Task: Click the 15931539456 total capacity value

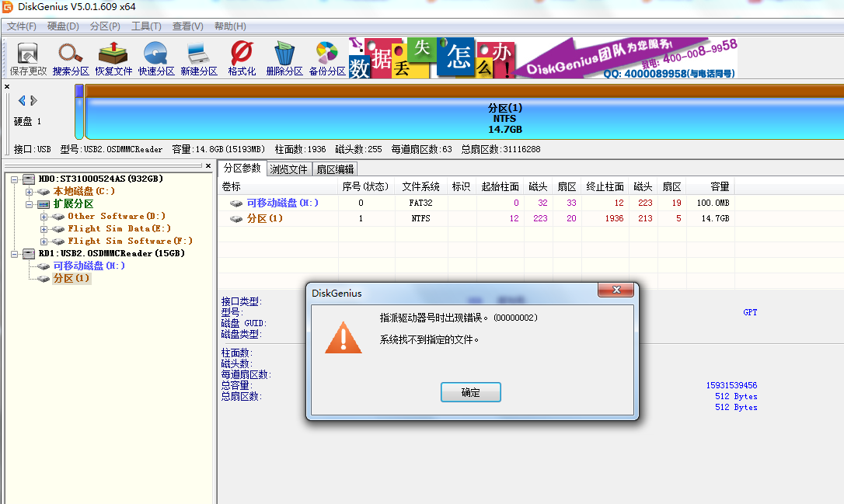Action: 731,386
